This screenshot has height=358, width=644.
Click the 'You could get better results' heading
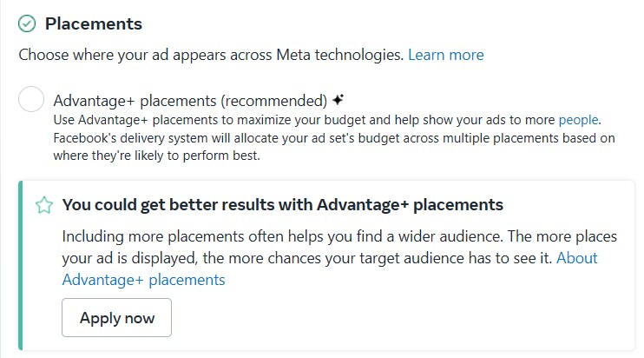(x=282, y=205)
